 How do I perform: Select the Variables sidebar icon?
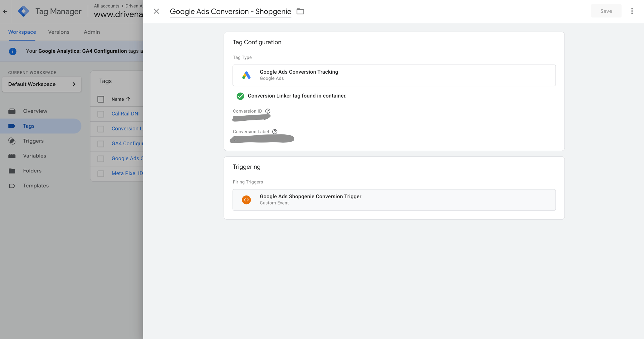(12, 156)
